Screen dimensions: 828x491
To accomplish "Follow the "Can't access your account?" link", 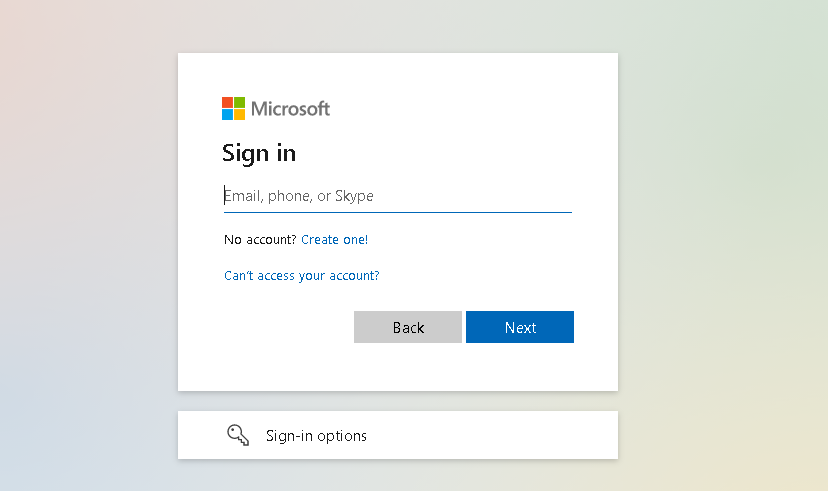I will pos(301,276).
